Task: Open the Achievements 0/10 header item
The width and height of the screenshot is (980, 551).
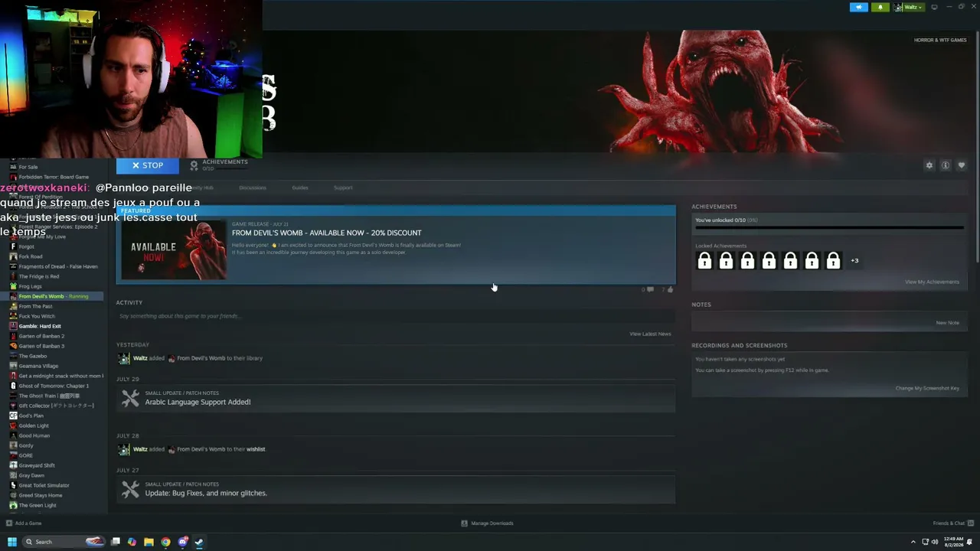Action: click(219, 165)
